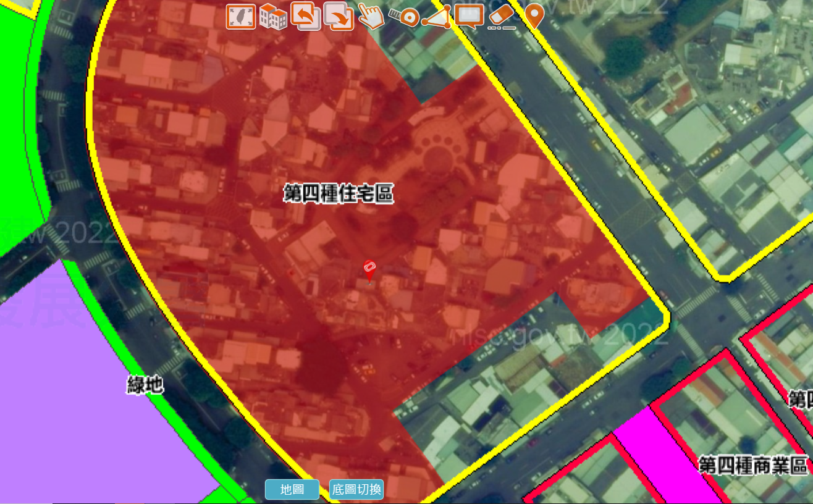Select the tape measure distance tool
This screenshot has width=813, height=504.
[405, 17]
